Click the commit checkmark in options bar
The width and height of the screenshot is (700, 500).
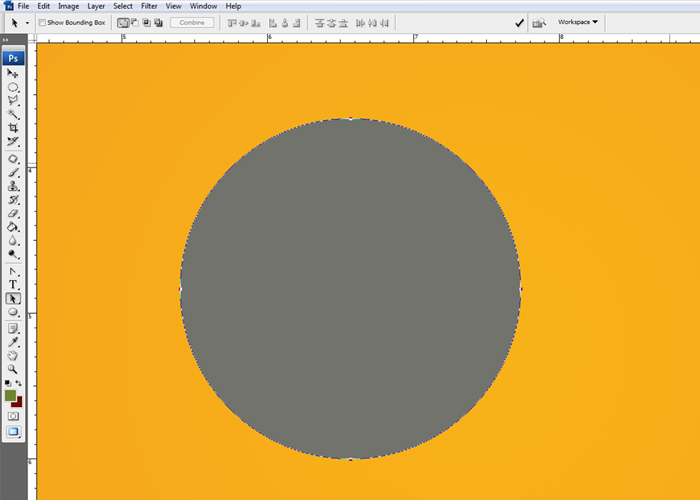[519, 22]
